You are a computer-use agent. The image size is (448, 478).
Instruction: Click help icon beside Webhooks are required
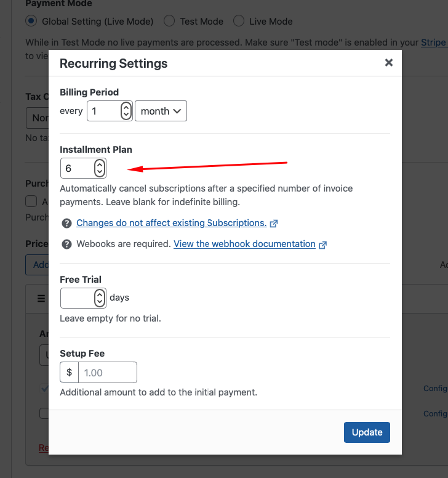[66, 244]
